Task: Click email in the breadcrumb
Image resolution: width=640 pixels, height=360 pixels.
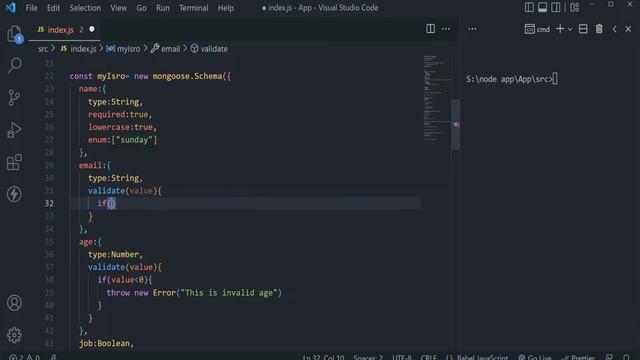Action: click(165, 49)
